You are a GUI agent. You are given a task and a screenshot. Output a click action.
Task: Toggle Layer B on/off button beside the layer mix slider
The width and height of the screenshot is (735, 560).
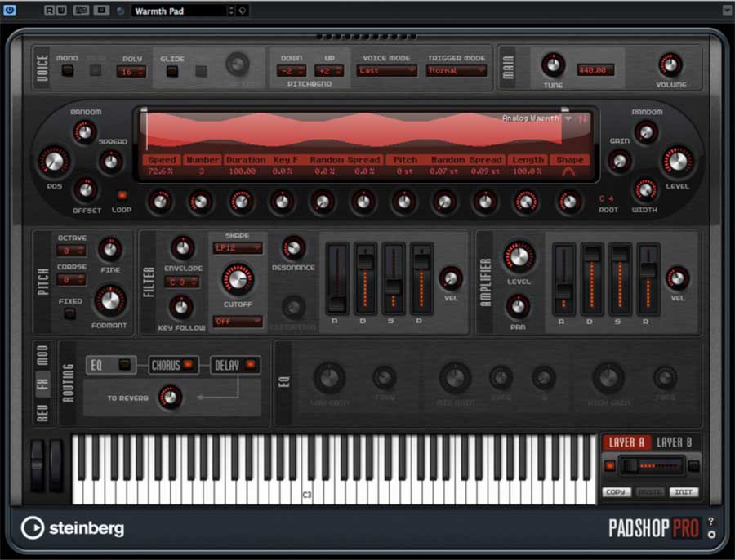pos(693,466)
